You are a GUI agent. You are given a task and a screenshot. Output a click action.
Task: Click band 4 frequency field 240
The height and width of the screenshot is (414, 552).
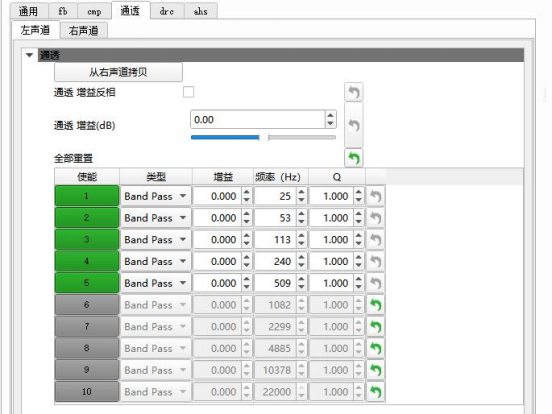tap(276, 262)
